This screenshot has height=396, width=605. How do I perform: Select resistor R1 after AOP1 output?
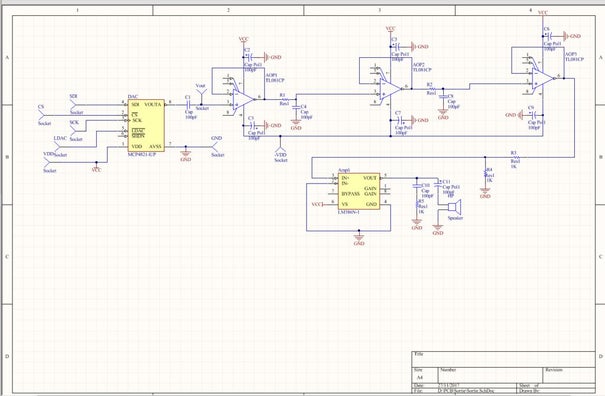pos(284,99)
